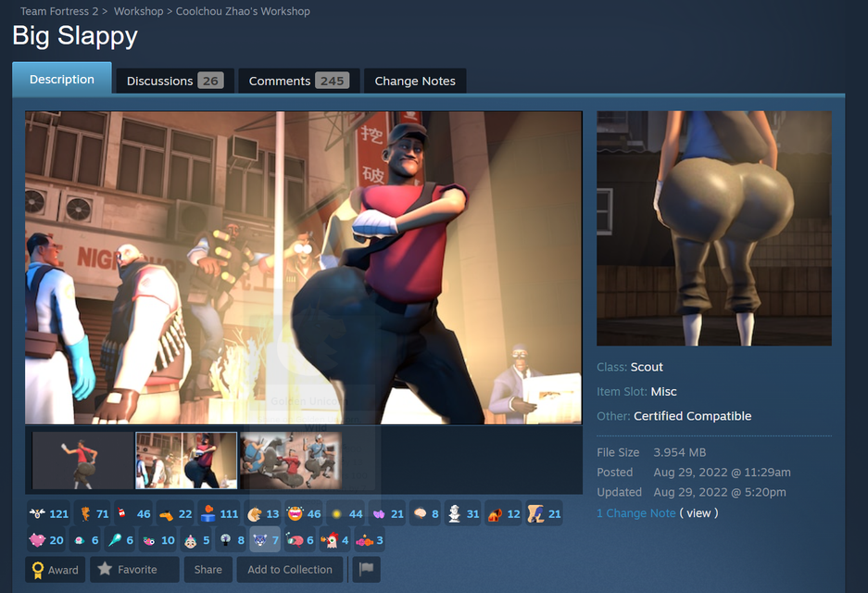Report this item with the flag icon
This screenshot has width=868, height=593.
click(x=367, y=569)
